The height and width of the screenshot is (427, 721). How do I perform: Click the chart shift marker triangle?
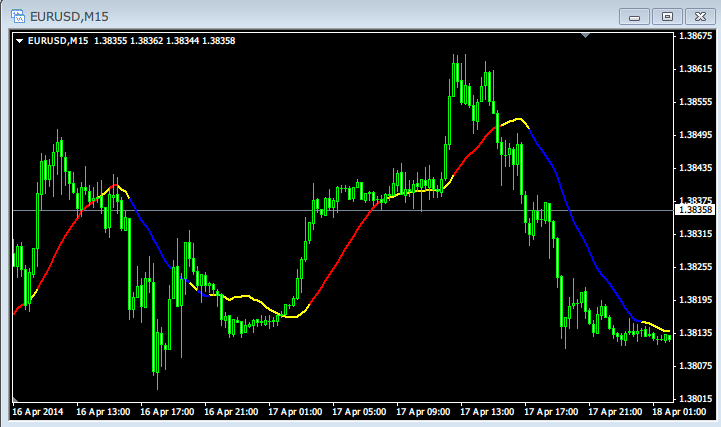click(585, 35)
